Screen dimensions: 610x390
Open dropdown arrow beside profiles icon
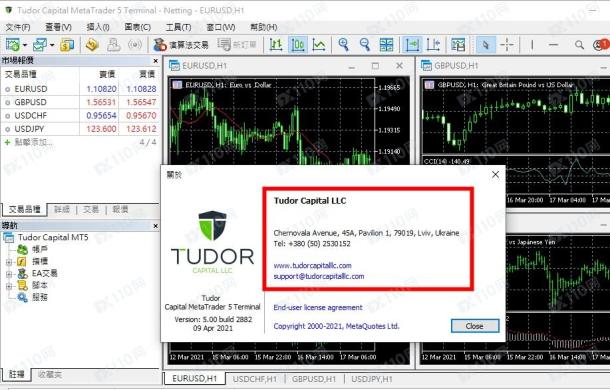click(52, 45)
